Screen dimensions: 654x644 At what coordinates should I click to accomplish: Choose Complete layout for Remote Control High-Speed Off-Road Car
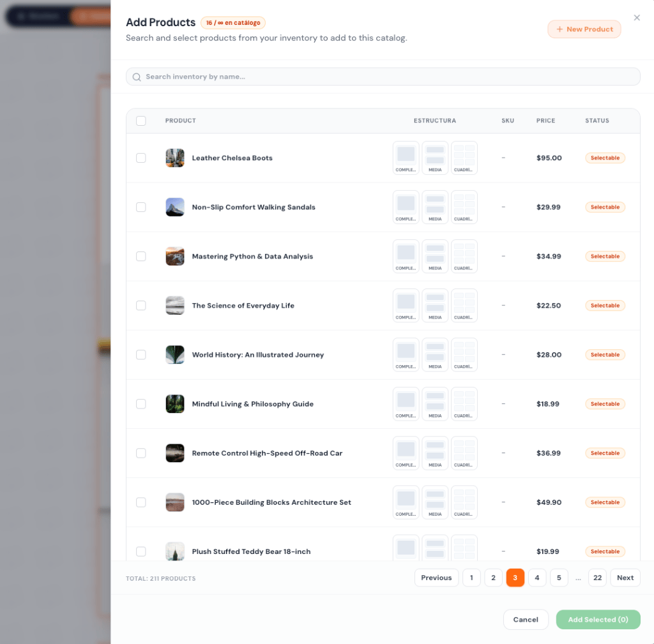pyautogui.click(x=406, y=453)
